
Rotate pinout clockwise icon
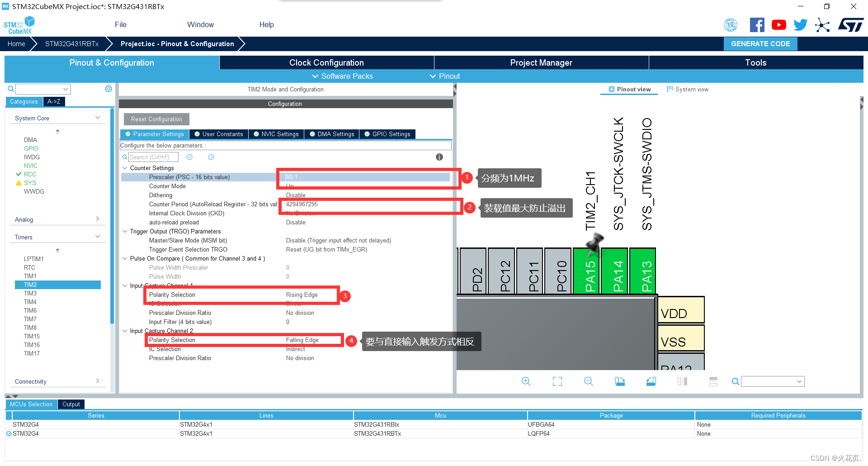[x=620, y=381]
